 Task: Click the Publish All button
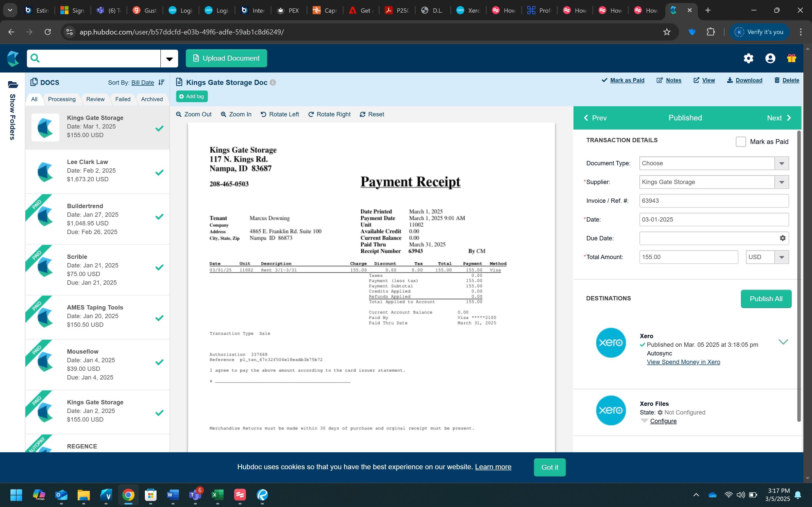click(x=766, y=299)
